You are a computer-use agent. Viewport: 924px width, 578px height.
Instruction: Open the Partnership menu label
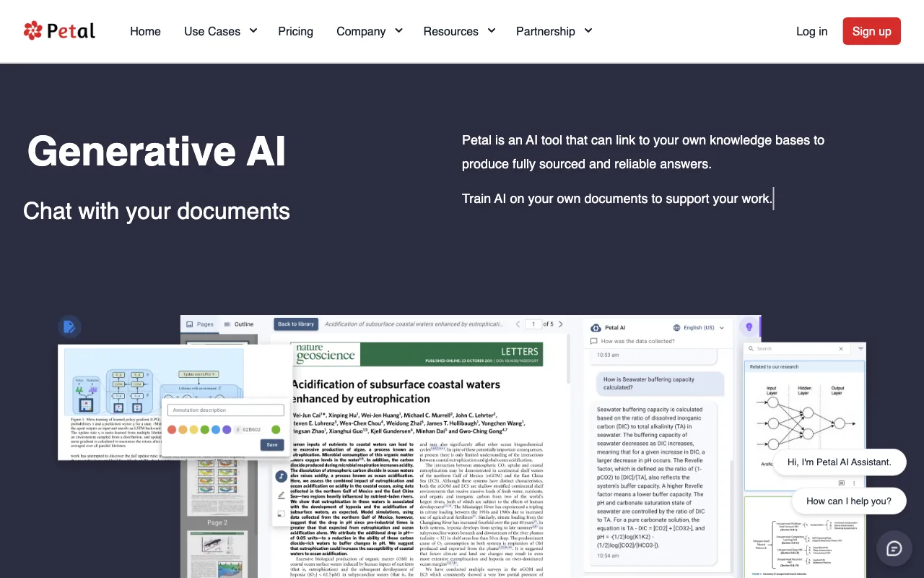point(546,31)
